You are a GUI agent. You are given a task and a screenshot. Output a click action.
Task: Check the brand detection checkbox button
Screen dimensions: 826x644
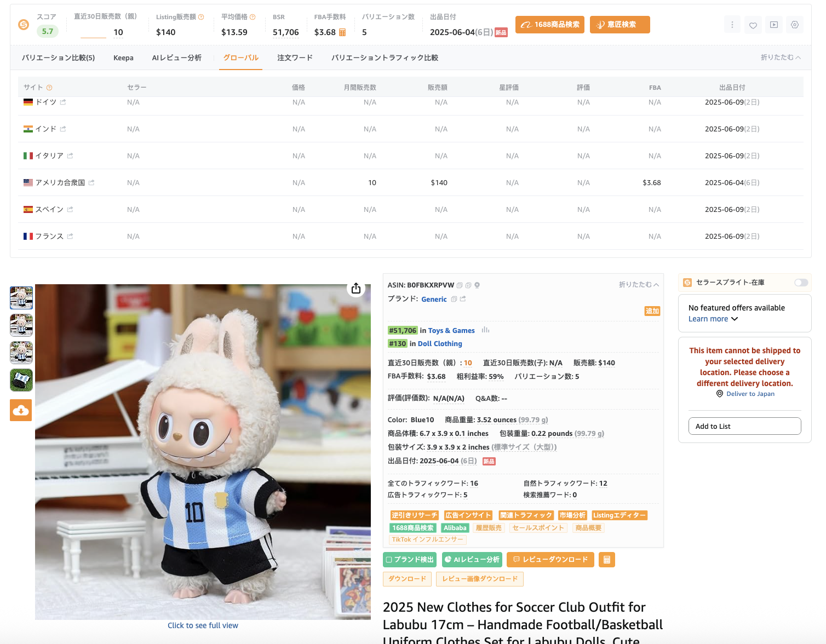point(410,560)
